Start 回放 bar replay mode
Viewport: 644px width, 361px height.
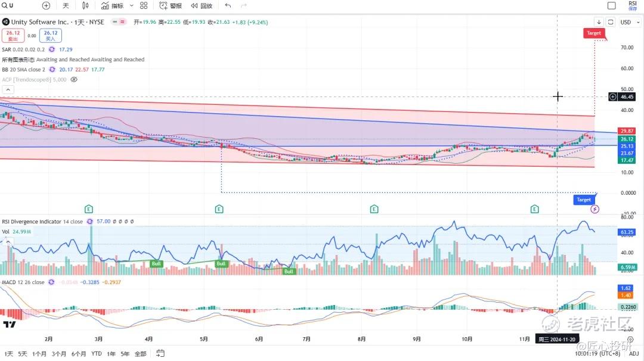click(202, 5)
